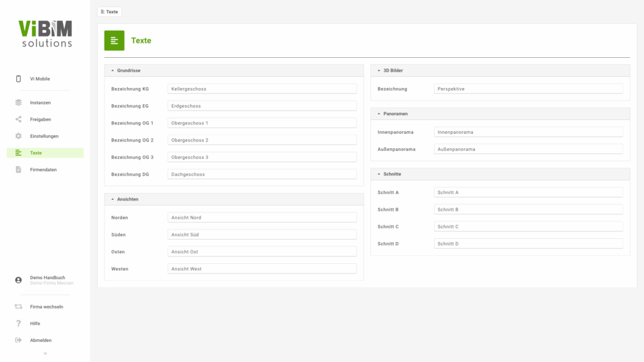Image resolution: width=644 pixels, height=362 pixels.
Task: Click the ViBiM solutions logo
Action: coord(45,33)
